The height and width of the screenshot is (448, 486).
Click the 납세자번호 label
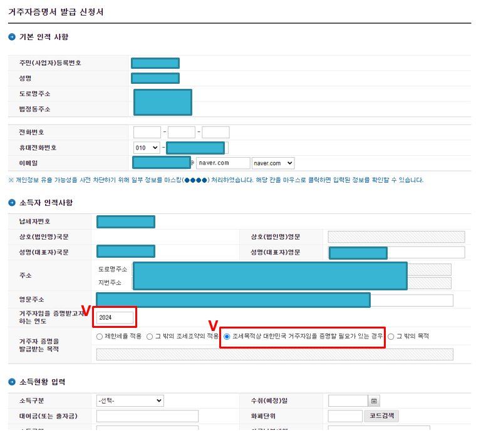point(34,221)
